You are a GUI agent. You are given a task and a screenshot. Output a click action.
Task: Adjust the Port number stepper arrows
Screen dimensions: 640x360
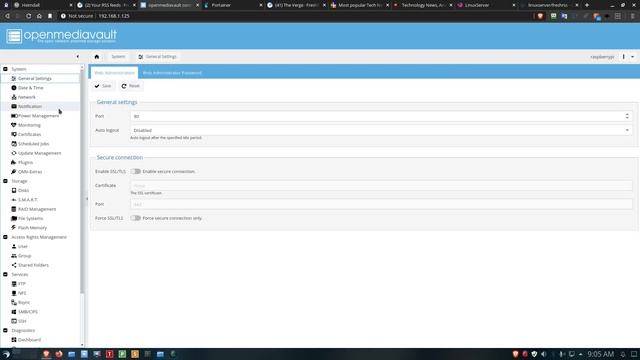(x=627, y=116)
